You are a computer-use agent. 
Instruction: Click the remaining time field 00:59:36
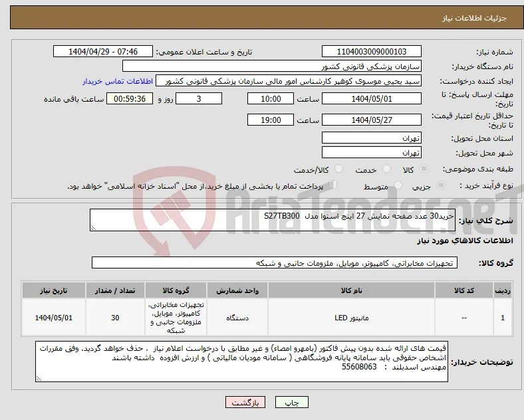pos(130,99)
